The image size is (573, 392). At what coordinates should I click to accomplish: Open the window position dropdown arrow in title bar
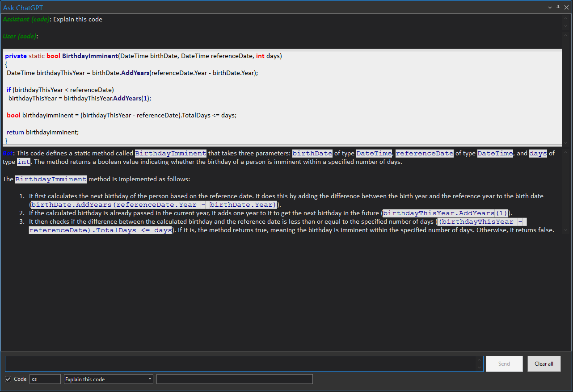coord(550,8)
